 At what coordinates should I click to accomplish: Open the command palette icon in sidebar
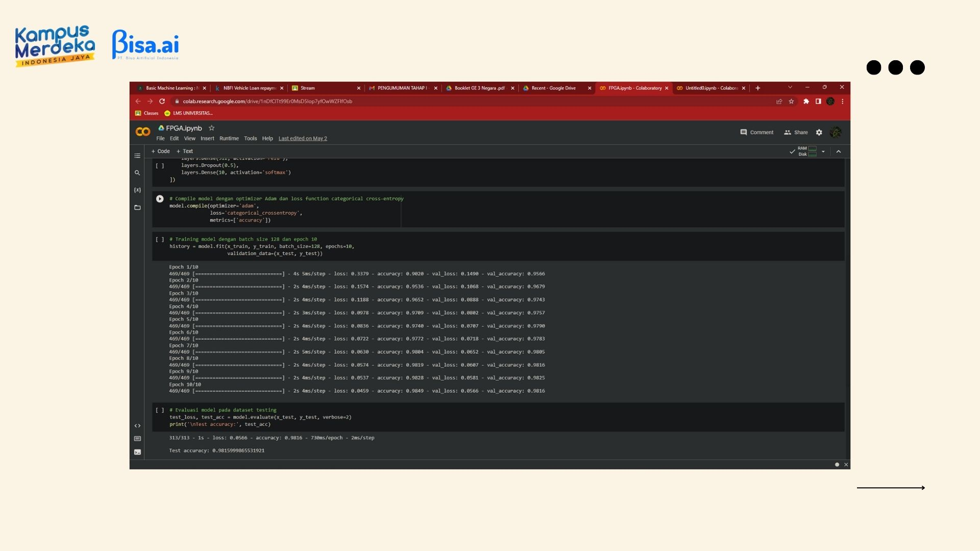coord(137,439)
